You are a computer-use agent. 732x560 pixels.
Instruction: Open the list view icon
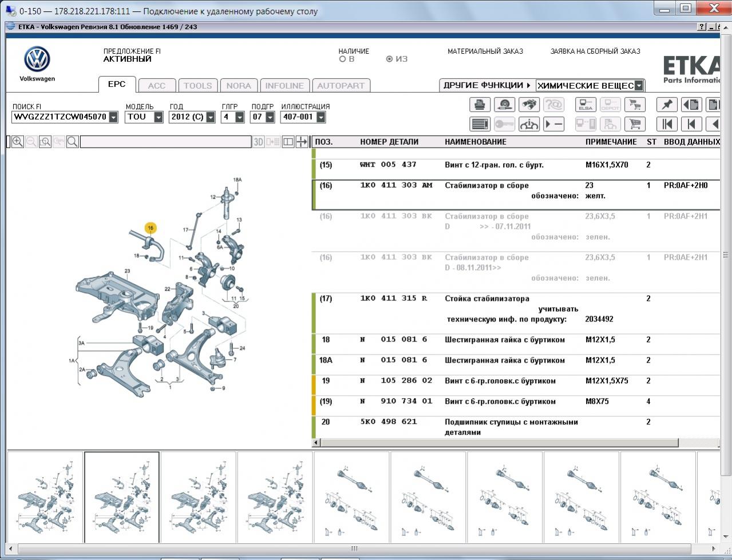coord(480,124)
